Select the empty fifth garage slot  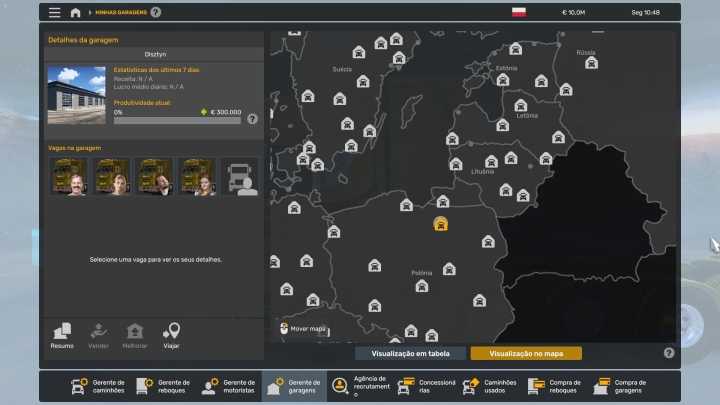(x=241, y=177)
